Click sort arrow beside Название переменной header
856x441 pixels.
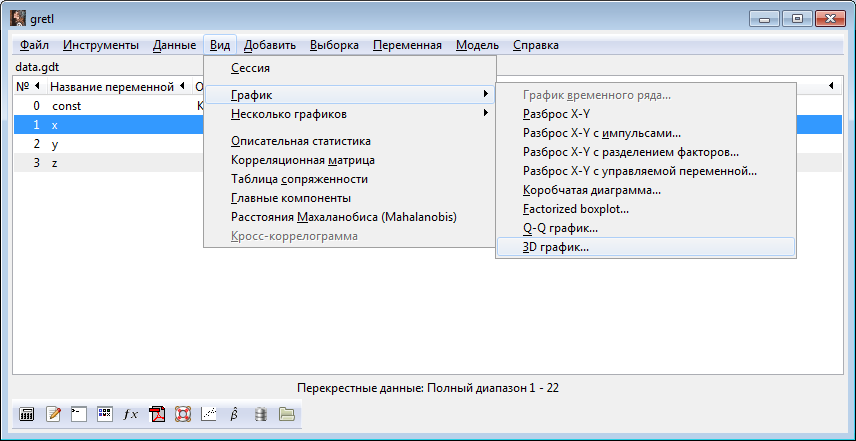click(183, 86)
